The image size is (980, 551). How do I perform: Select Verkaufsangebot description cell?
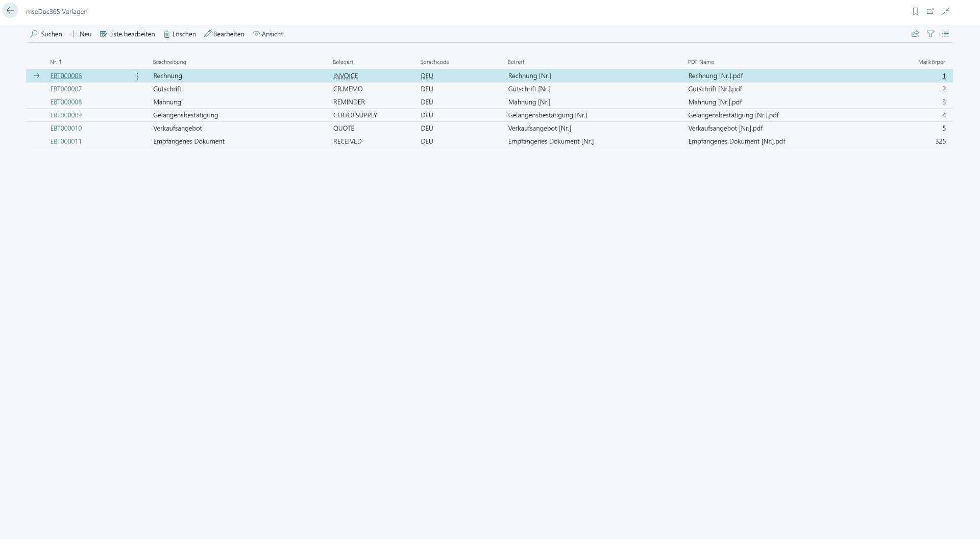click(178, 129)
